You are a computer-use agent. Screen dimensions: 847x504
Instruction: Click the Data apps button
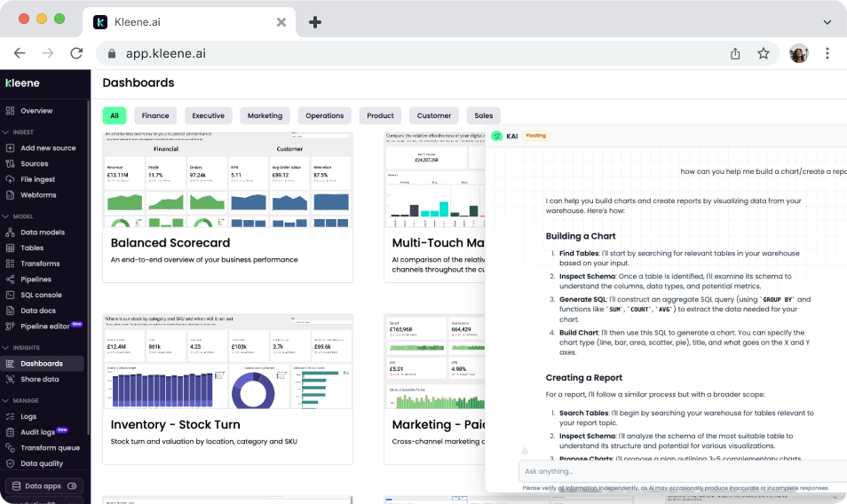click(44, 485)
